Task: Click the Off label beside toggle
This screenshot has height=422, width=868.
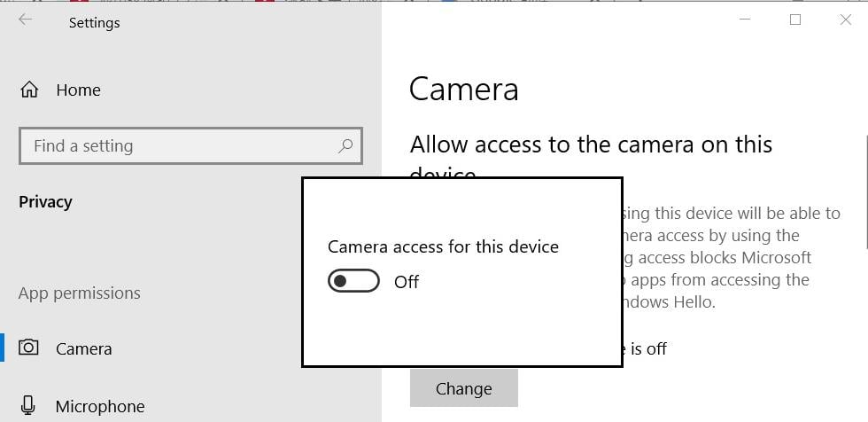Action: pyautogui.click(x=407, y=282)
